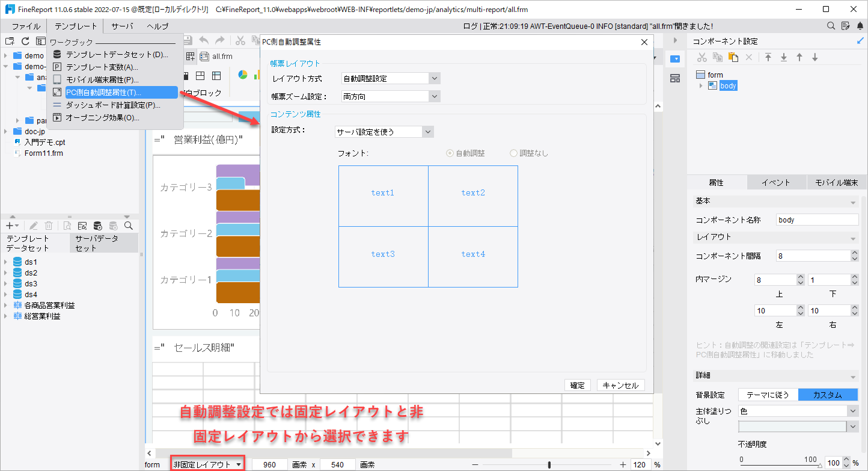Select テンプレートデータセット(D)... menu entry

(x=117, y=55)
